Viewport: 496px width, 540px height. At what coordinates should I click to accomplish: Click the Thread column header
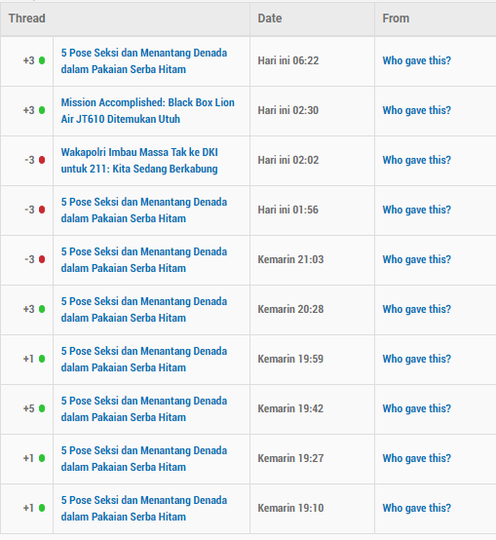(x=27, y=18)
